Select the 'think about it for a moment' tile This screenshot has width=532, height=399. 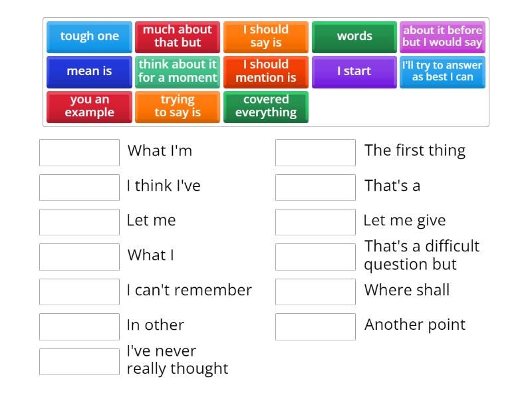178,72
